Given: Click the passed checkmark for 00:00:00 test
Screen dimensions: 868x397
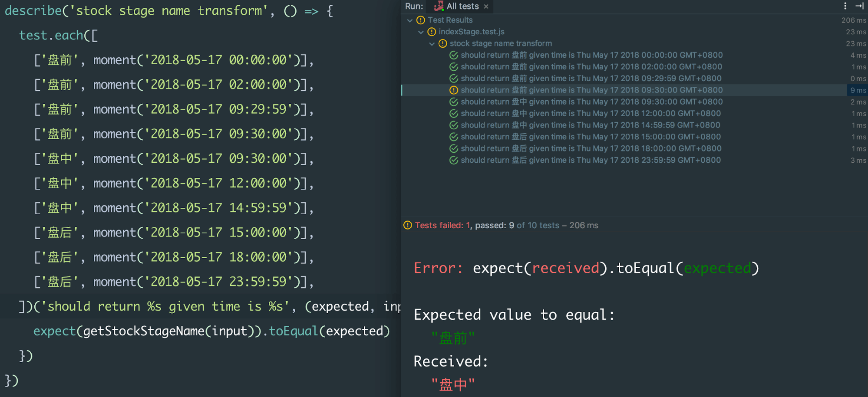Looking at the screenshot, I should click(454, 55).
